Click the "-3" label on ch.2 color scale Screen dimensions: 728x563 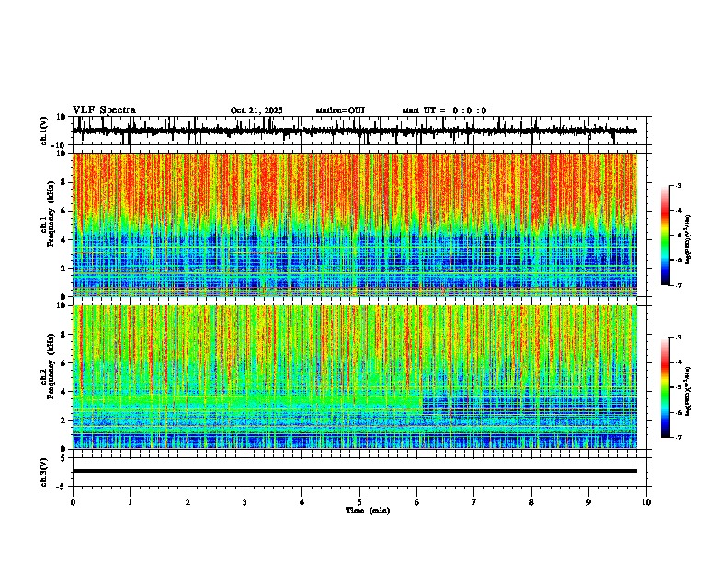tap(678, 338)
